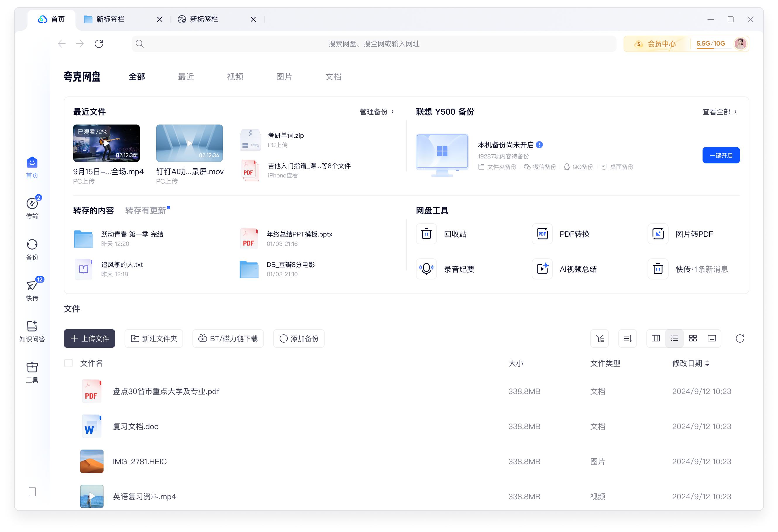Refresh the file list
Screen dimensions: 778x532
pyautogui.click(x=740, y=338)
